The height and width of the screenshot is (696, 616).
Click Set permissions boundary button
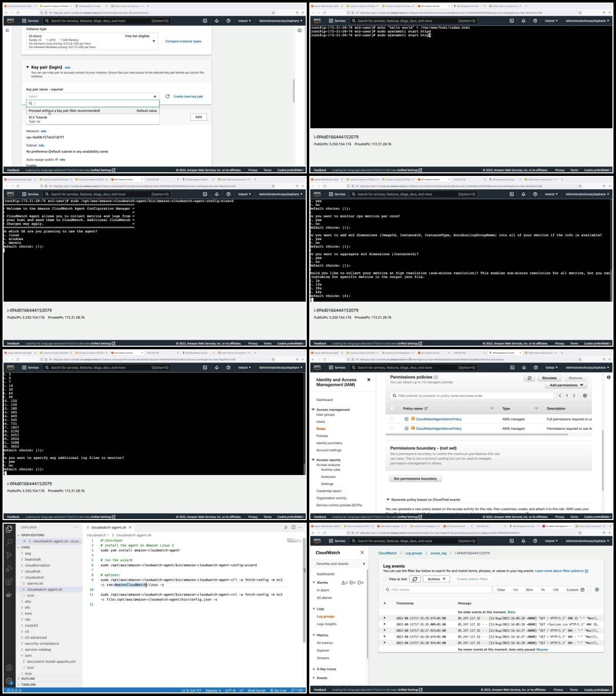(x=415, y=479)
